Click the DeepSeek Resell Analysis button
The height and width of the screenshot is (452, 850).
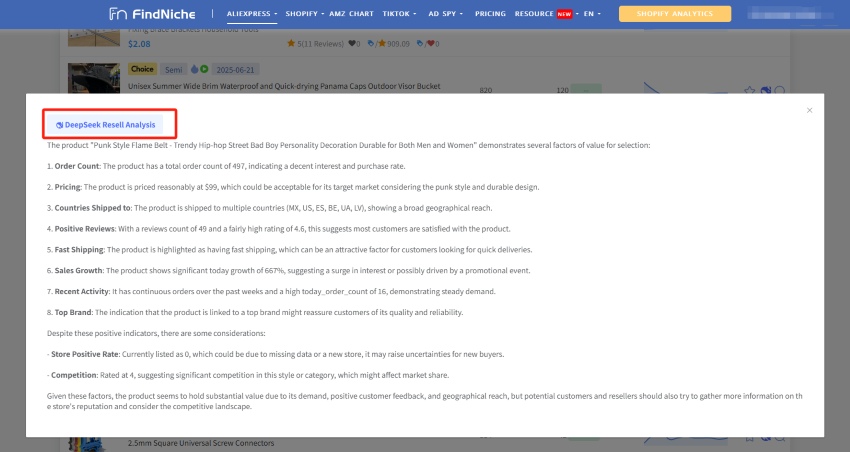[105, 125]
